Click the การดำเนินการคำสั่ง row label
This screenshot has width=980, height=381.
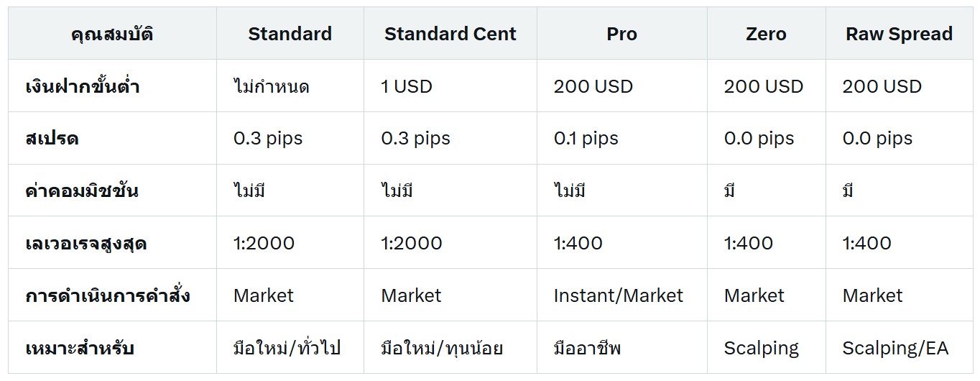click(108, 295)
